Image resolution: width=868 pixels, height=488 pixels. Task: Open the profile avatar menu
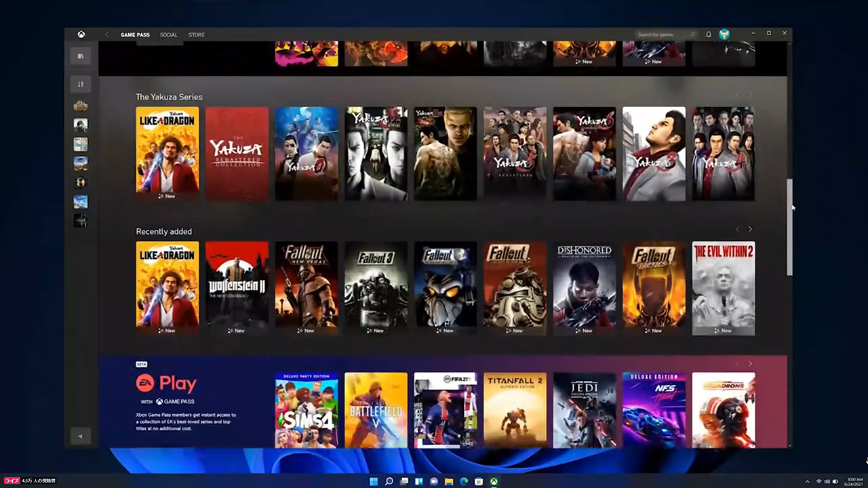pos(724,35)
